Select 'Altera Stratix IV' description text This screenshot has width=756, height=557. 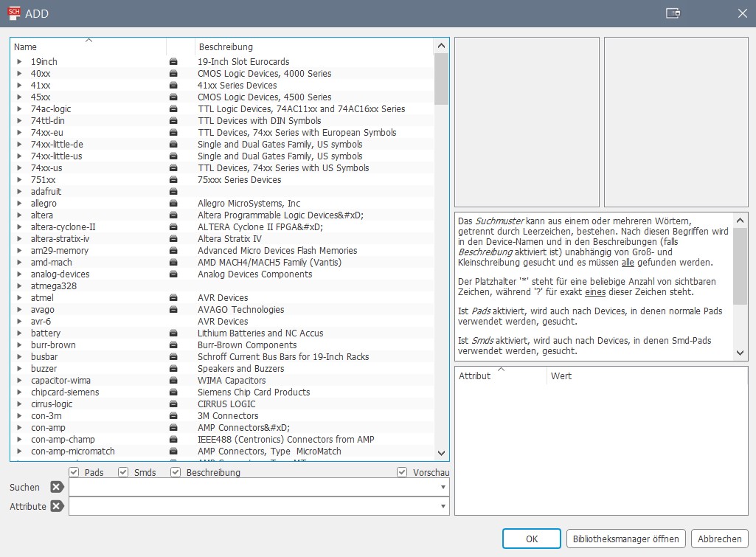coord(229,239)
